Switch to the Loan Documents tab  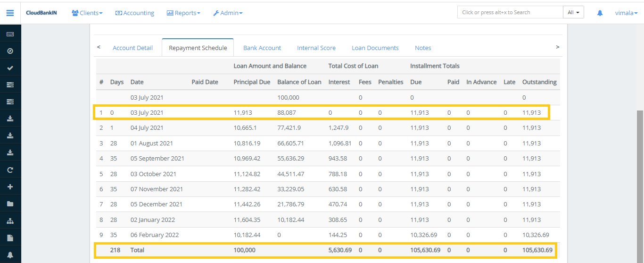click(375, 48)
